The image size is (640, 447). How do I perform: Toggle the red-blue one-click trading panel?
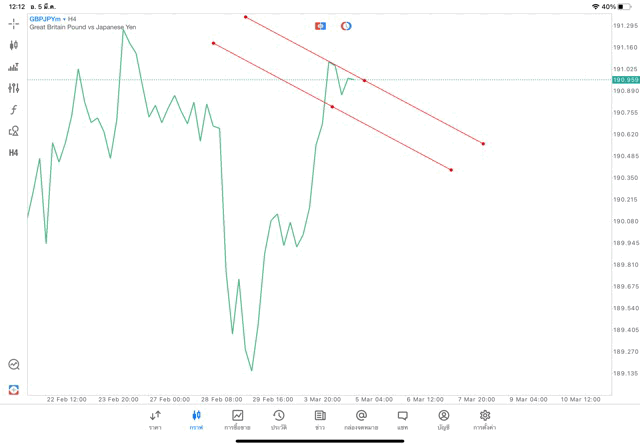320,26
